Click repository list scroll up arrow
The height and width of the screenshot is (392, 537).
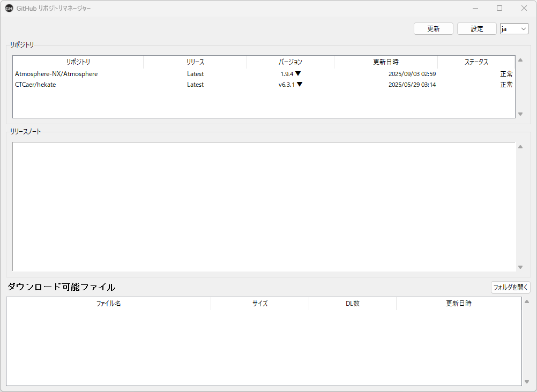click(520, 61)
